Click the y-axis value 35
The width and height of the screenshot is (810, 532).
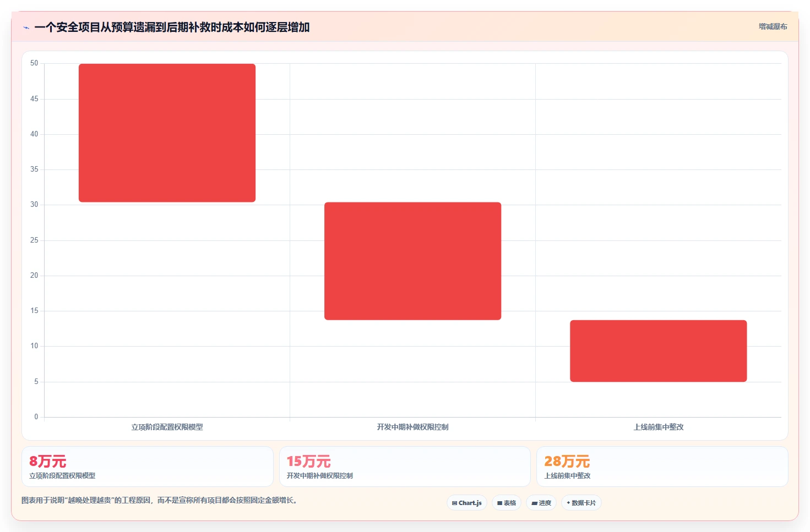point(34,169)
